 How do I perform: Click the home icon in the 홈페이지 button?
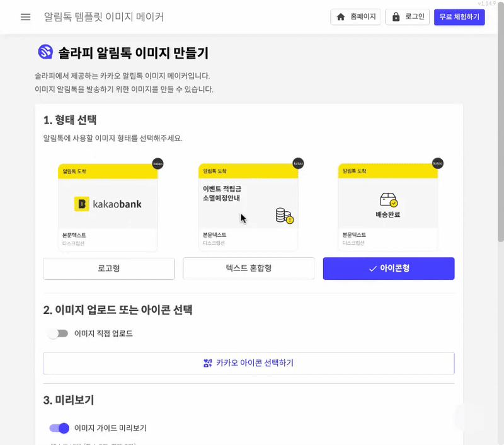pos(341,17)
